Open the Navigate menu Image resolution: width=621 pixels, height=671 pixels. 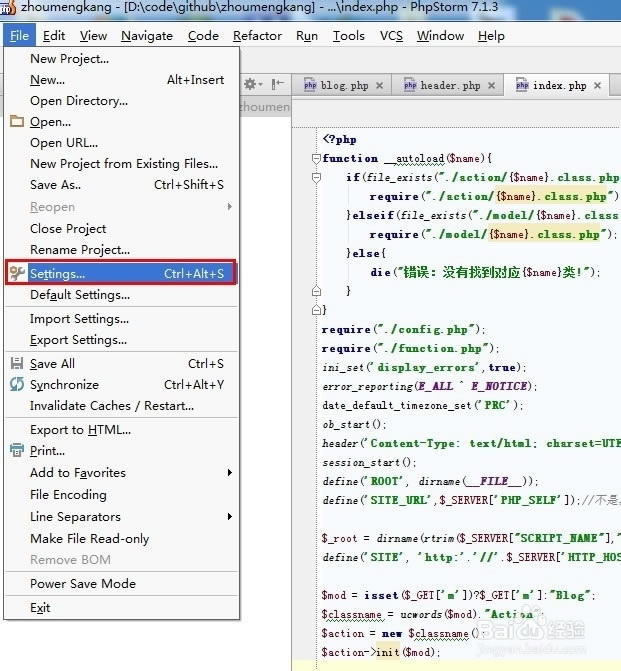147,36
